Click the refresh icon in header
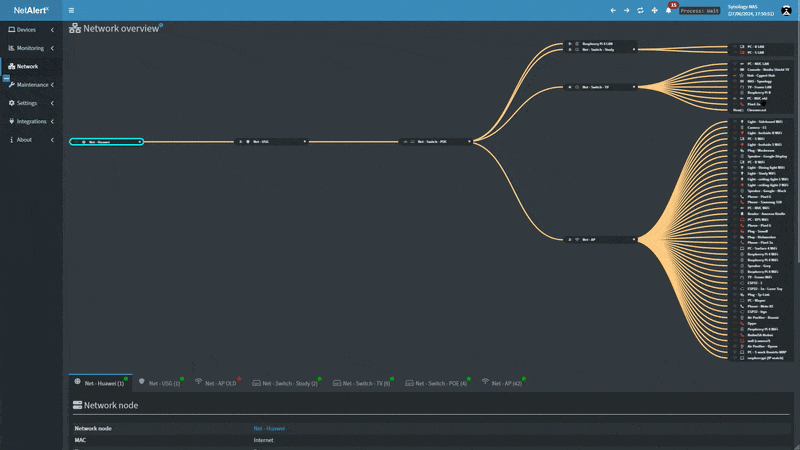 point(641,11)
